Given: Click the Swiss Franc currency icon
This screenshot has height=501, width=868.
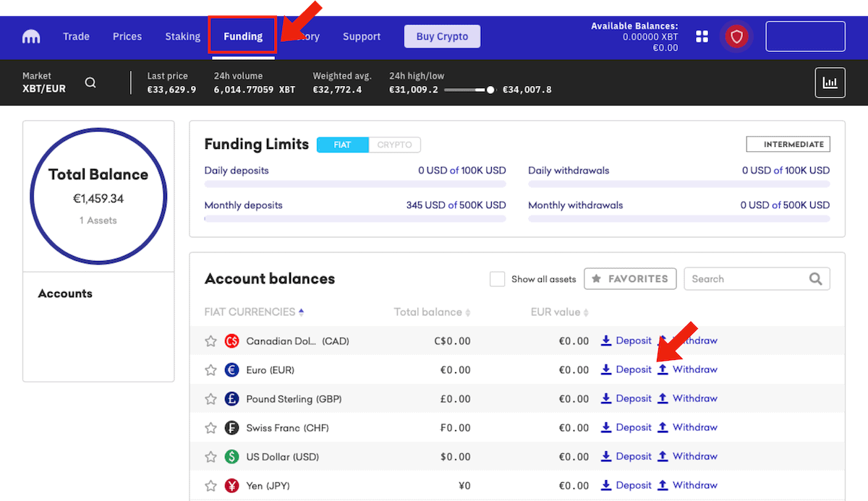Looking at the screenshot, I should tap(231, 428).
